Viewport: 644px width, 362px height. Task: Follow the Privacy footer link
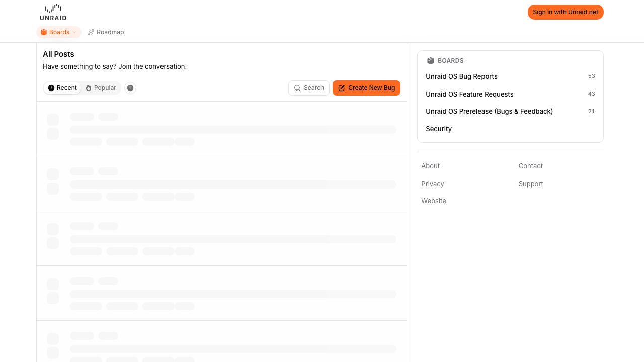433,184
